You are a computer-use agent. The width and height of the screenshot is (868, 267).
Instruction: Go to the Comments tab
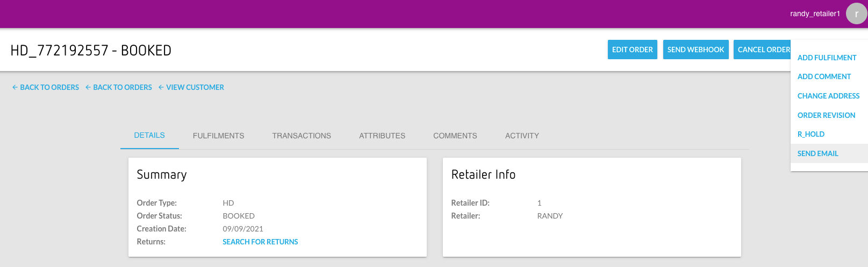pos(455,136)
